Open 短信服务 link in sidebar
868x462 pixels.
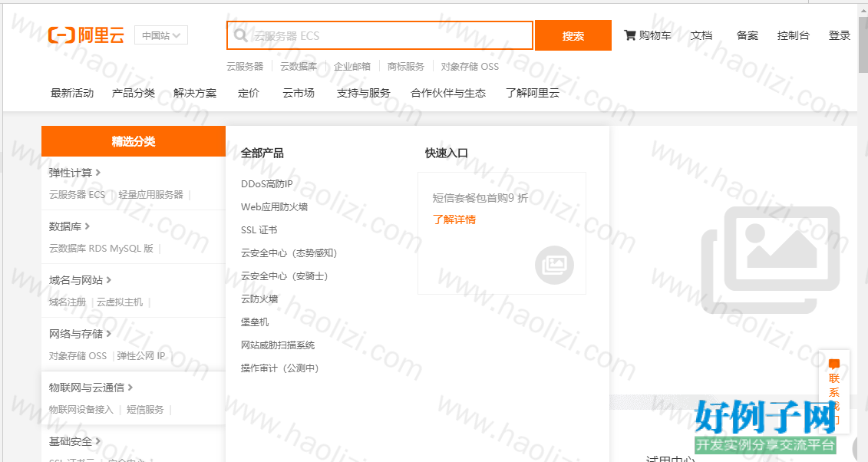tap(145, 410)
